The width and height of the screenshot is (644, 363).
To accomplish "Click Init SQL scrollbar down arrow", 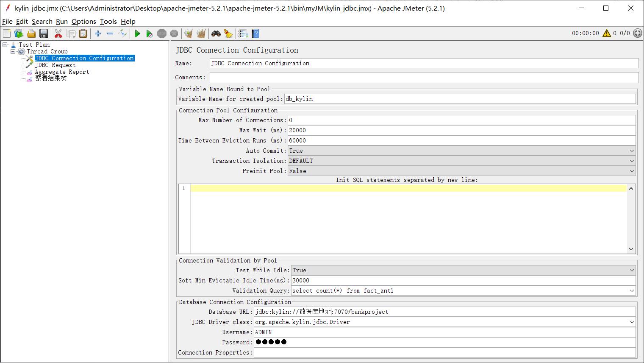I will [631, 249].
